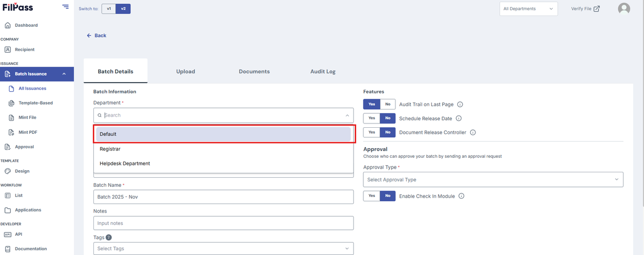Open the Batch Details tab
This screenshot has width=644, height=255.
(x=115, y=71)
